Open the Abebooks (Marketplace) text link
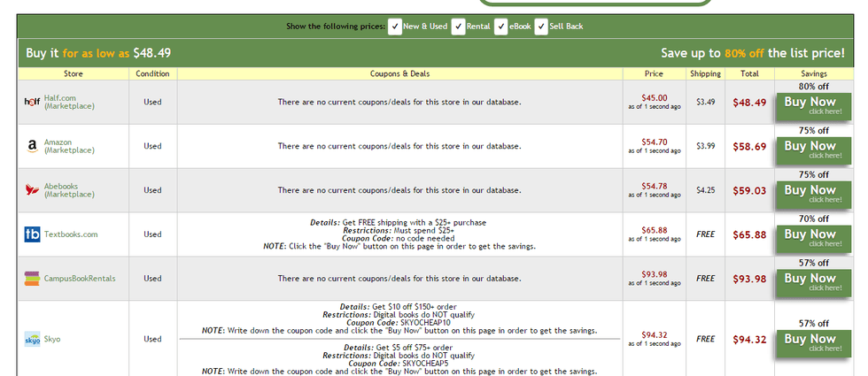 [69, 189]
